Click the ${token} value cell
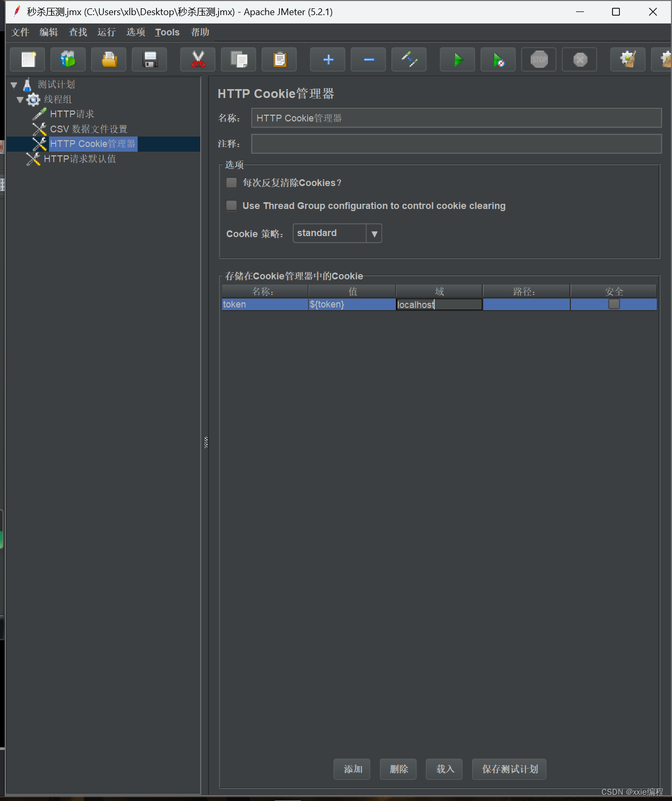The width and height of the screenshot is (672, 801). (x=352, y=304)
